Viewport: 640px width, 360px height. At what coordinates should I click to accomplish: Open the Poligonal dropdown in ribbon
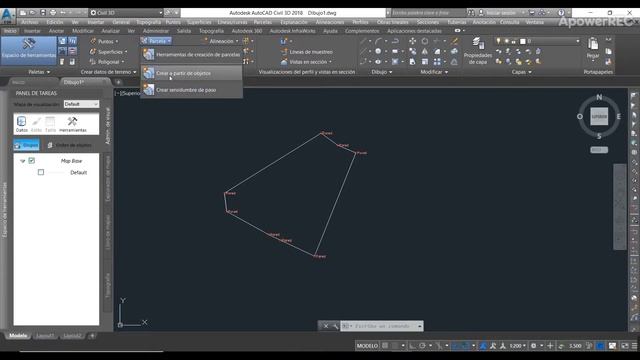coord(107,62)
